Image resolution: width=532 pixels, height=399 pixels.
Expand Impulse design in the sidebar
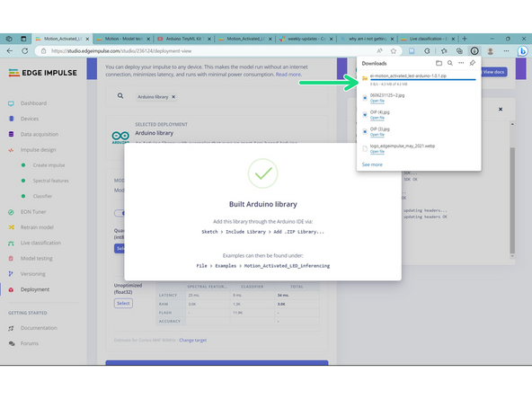(x=38, y=149)
